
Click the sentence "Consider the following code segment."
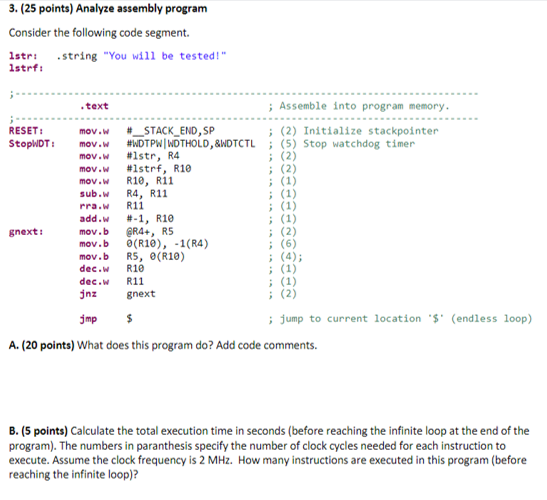pyautogui.click(x=99, y=33)
